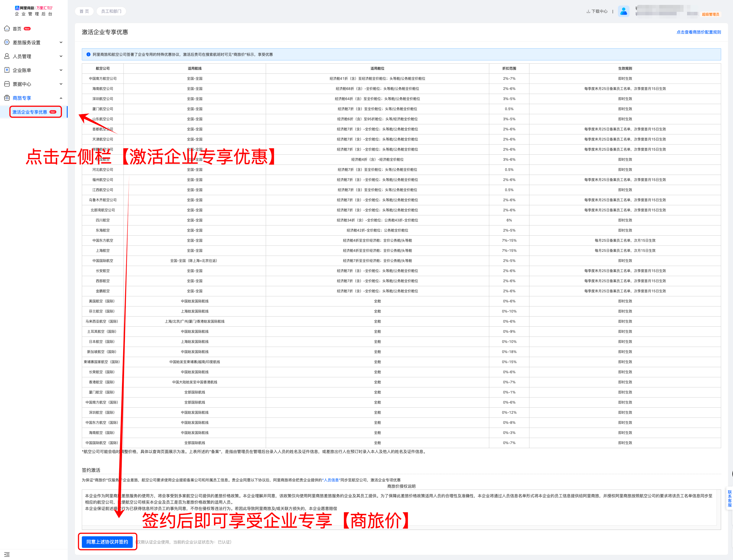This screenshot has height=560, width=733.
Task: Click the 商旅专享 gift icon
Action: (x=7, y=98)
